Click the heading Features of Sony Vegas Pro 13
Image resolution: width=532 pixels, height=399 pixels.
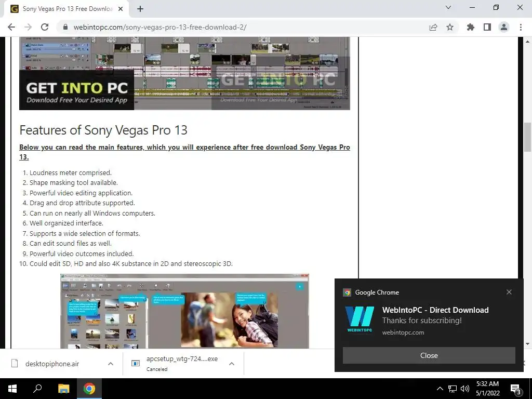(x=103, y=130)
